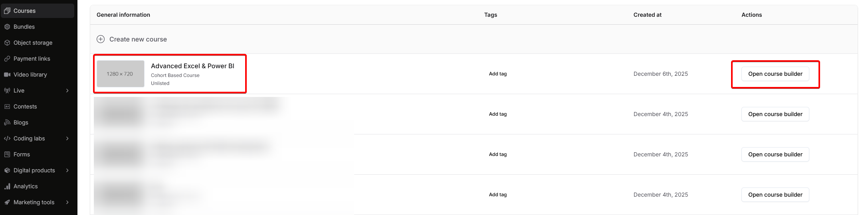Add tag to Advanced Excel & Power BI
This screenshot has height=215, width=868.
pos(497,74)
